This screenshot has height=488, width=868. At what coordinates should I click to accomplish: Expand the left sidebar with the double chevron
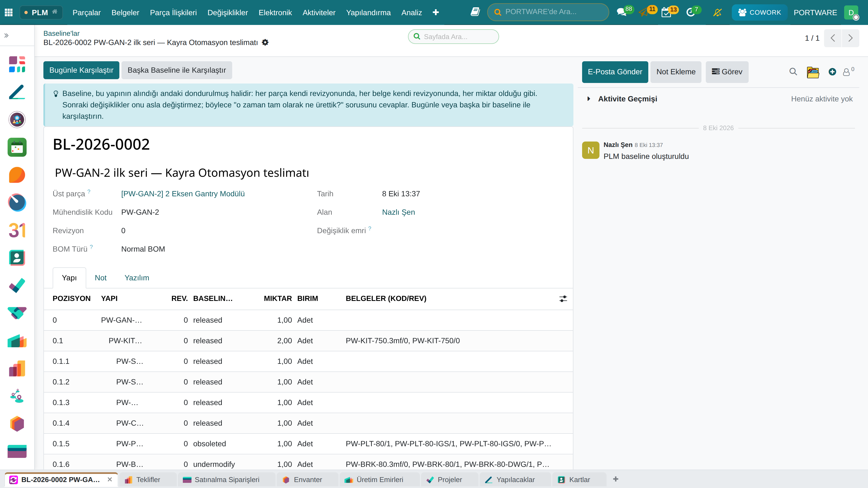click(x=7, y=35)
